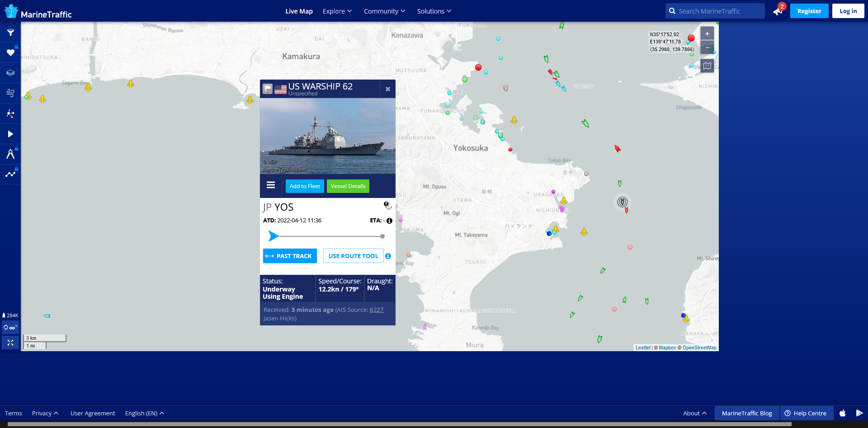Click the JP YOS departure port

point(278,207)
